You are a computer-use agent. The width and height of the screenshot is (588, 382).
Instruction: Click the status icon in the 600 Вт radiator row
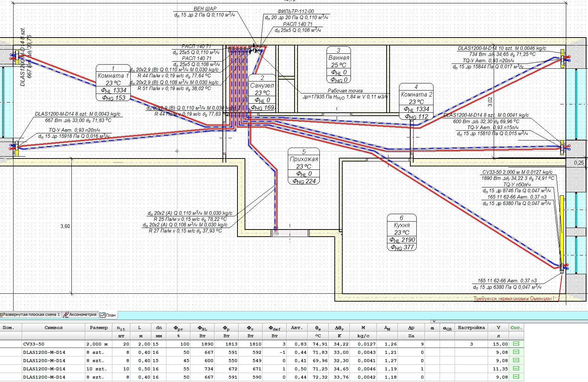(516, 360)
